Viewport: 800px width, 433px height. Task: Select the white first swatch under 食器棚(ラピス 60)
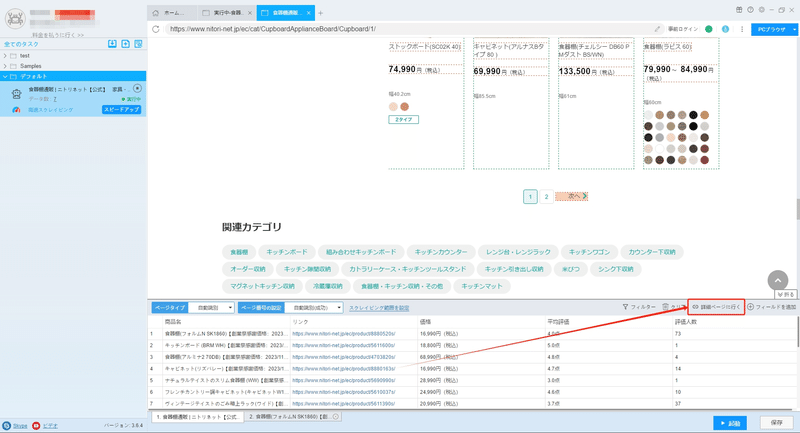click(648, 115)
